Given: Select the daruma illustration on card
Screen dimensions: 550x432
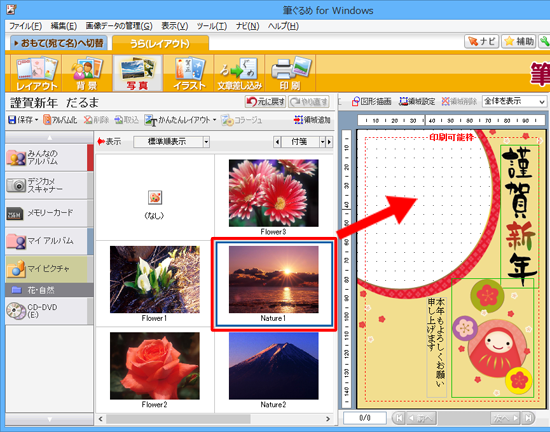Looking at the screenshot, I should [x=492, y=338].
